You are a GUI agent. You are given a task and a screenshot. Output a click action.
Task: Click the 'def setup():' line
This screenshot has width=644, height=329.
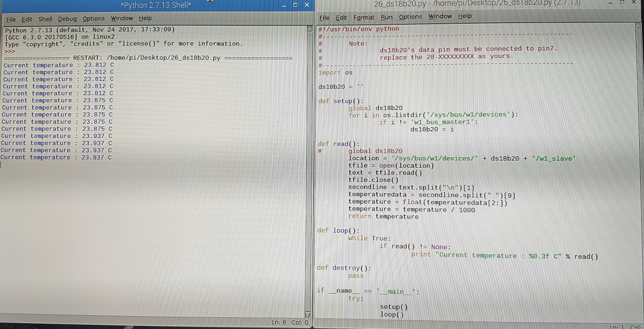point(341,101)
